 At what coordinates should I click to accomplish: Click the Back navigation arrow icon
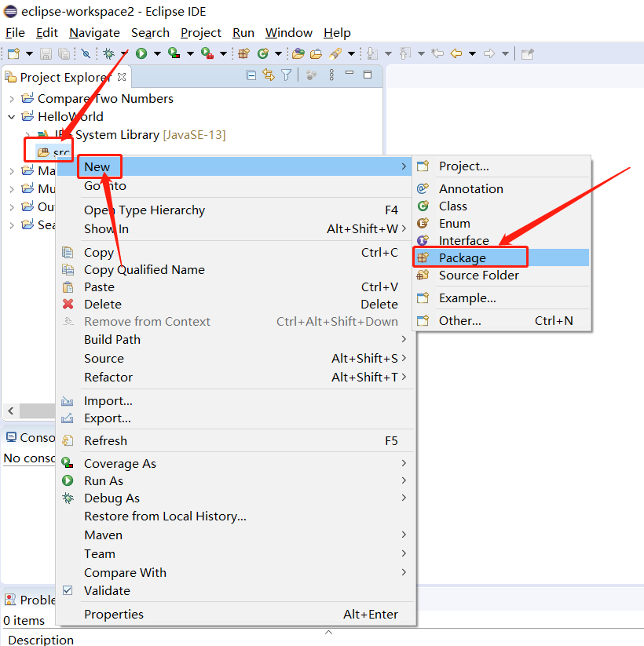pos(456,53)
